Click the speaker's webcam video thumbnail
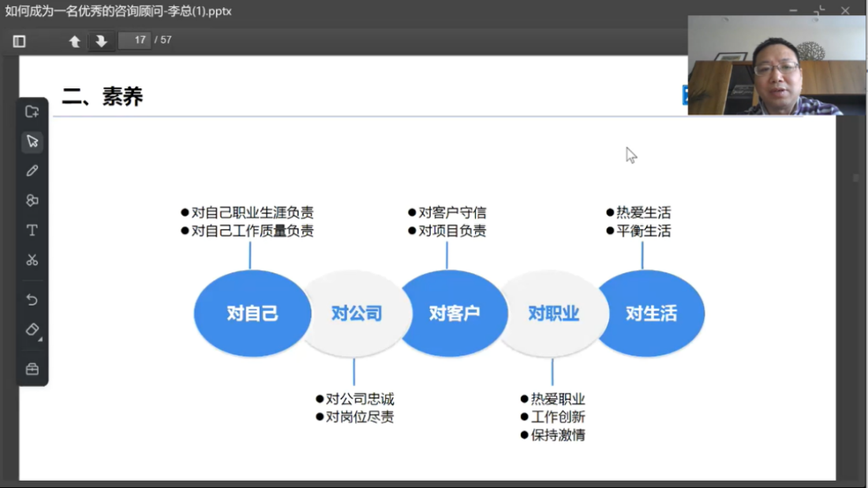 776,66
